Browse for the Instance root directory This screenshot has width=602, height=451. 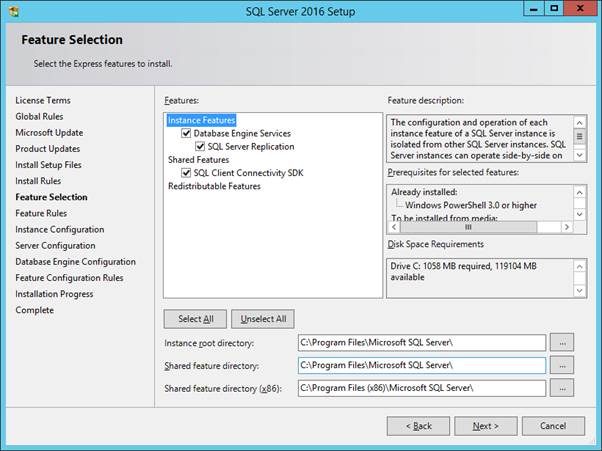(x=562, y=343)
